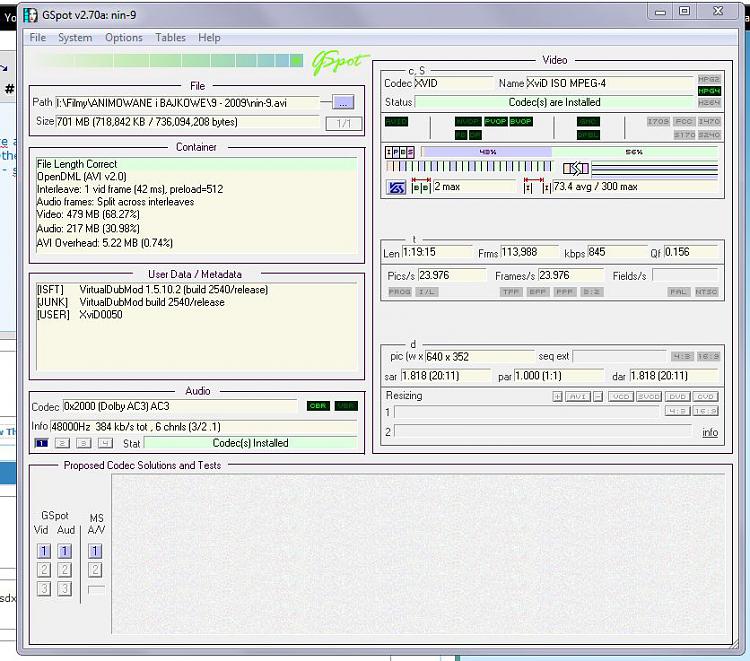Click the B-frame spacing icon
The height and width of the screenshot is (661, 750).
(x=421, y=186)
